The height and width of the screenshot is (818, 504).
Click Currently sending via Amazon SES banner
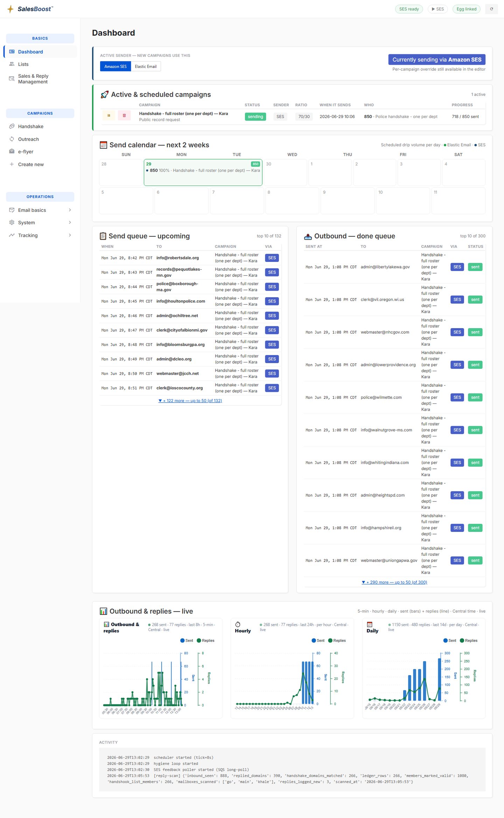coord(437,60)
